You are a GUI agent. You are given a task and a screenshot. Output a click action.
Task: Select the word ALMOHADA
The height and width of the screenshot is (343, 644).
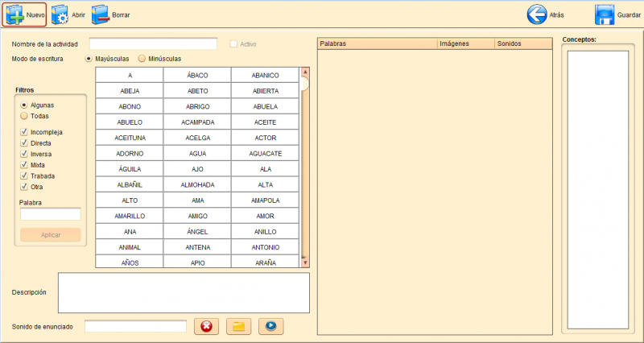(x=197, y=184)
